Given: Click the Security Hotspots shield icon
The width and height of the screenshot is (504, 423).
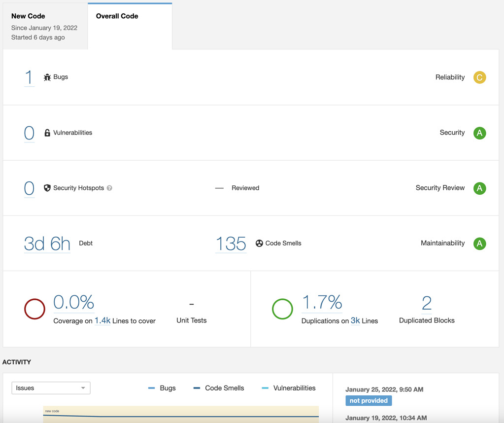Looking at the screenshot, I should [47, 188].
